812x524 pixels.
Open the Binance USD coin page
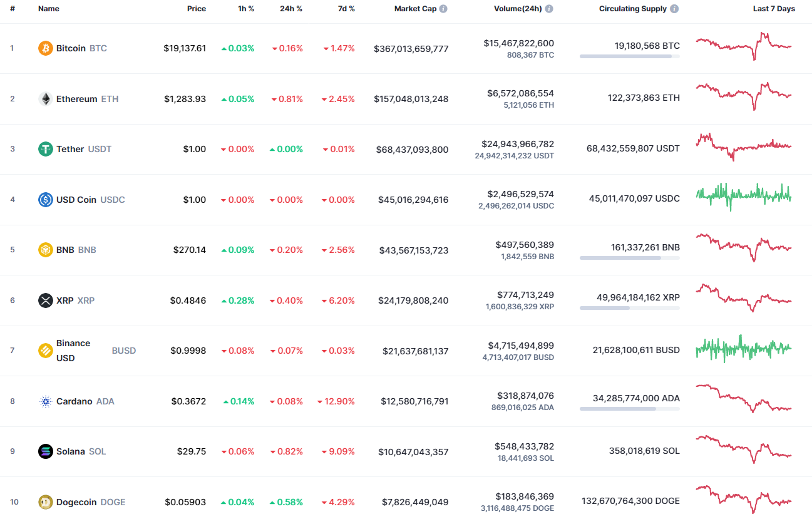73,350
